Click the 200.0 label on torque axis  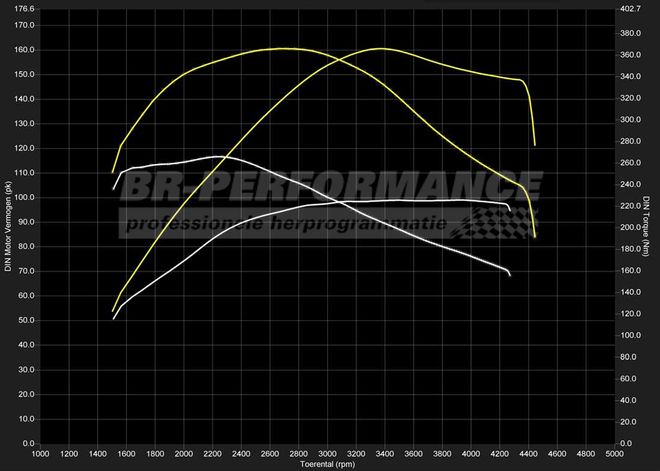(629, 227)
